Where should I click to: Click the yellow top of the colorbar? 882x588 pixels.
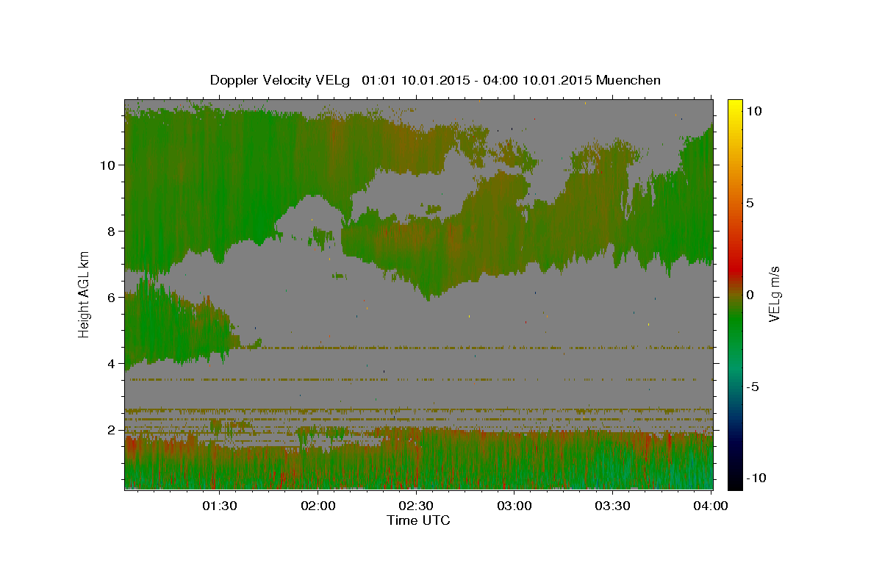(x=735, y=107)
